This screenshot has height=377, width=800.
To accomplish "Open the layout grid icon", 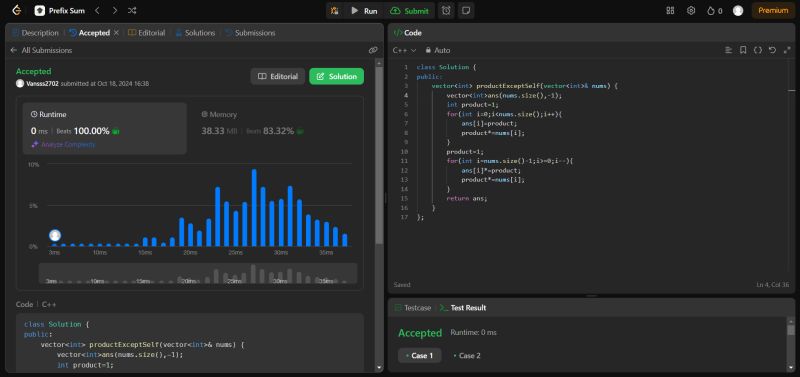I will click(670, 10).
